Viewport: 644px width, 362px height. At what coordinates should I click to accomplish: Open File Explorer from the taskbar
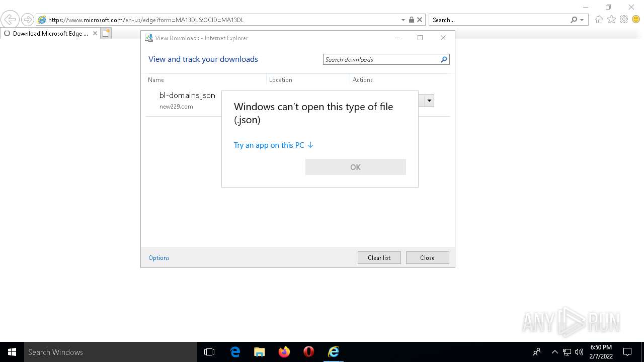click(259, 352)
